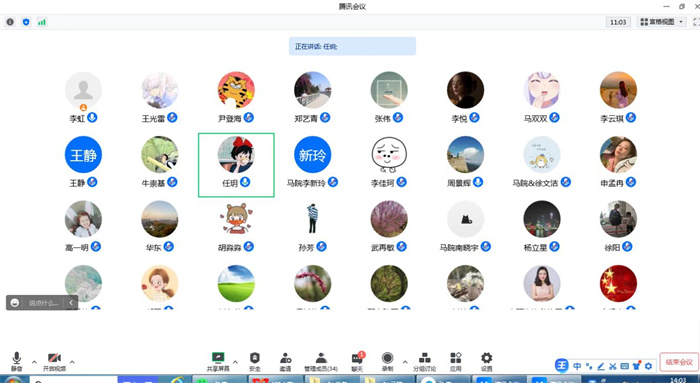Open the 安全 security menu

point(254,362)
